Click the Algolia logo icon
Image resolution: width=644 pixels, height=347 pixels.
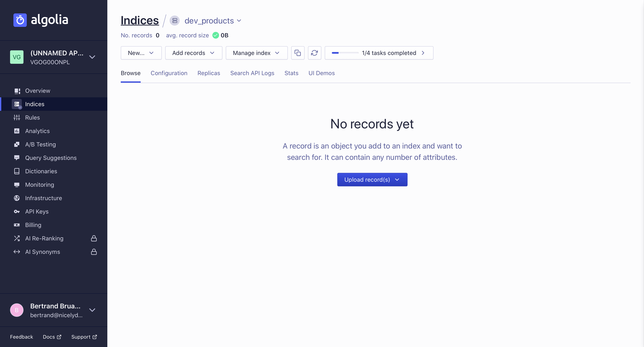tap(20, 20)
